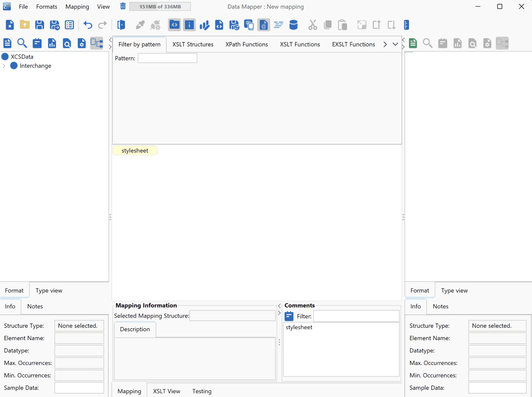Click the blue notes icon beside the Comments Filter

pyautogui.click(x=289, y=316)
